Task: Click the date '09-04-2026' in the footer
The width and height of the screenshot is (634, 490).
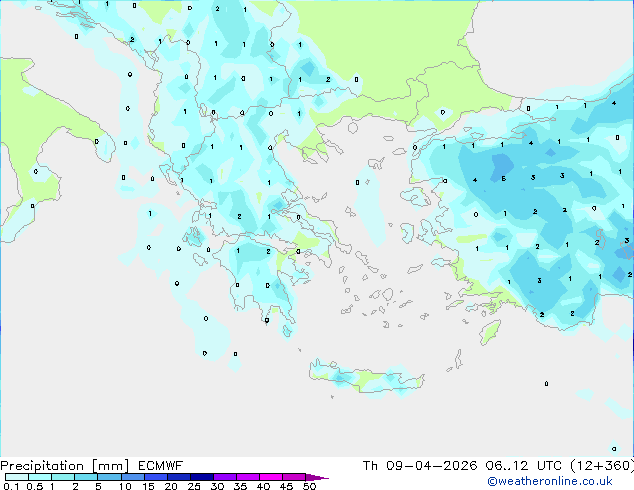Action: tap(431, 466)
